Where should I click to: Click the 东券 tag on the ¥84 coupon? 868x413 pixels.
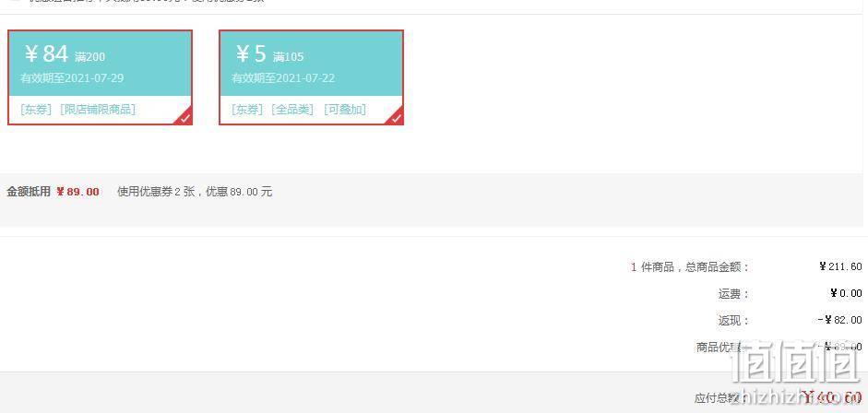[x=36, y=110]
